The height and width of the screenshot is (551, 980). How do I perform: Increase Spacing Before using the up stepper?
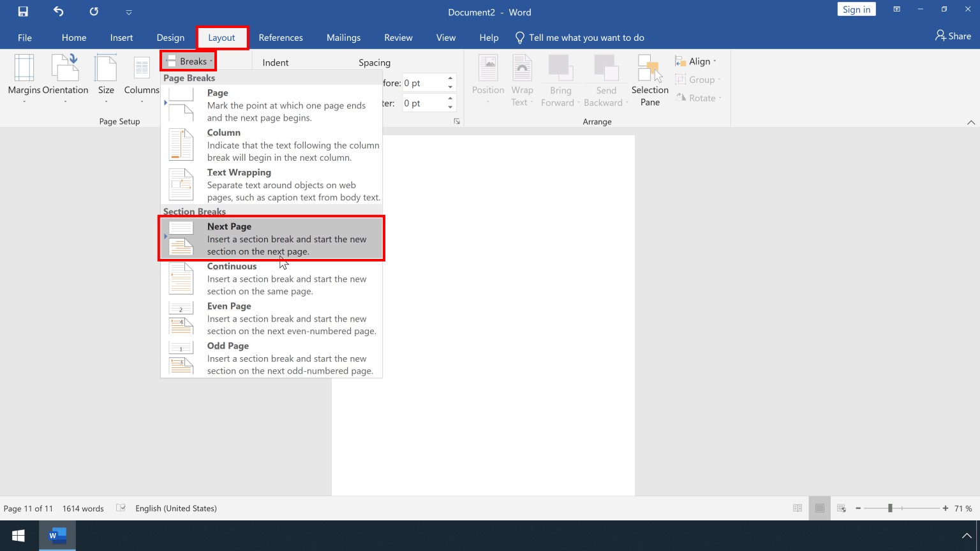(x=450, y=78)
